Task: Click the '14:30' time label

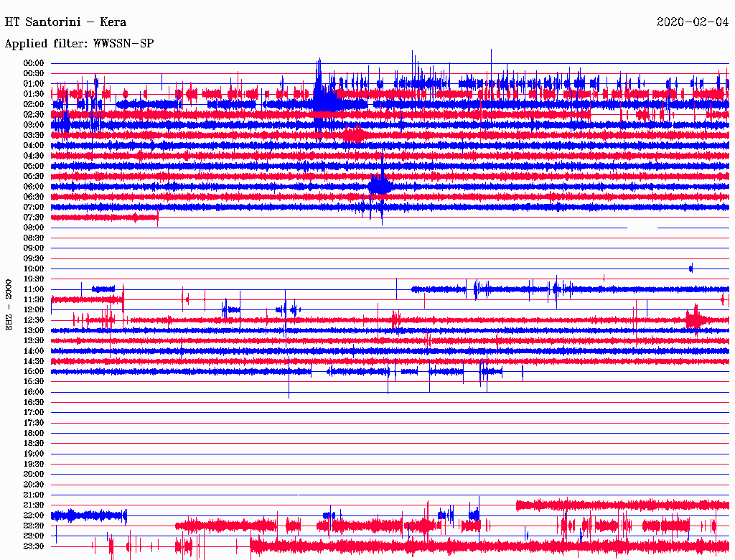Action: (34, 362)
